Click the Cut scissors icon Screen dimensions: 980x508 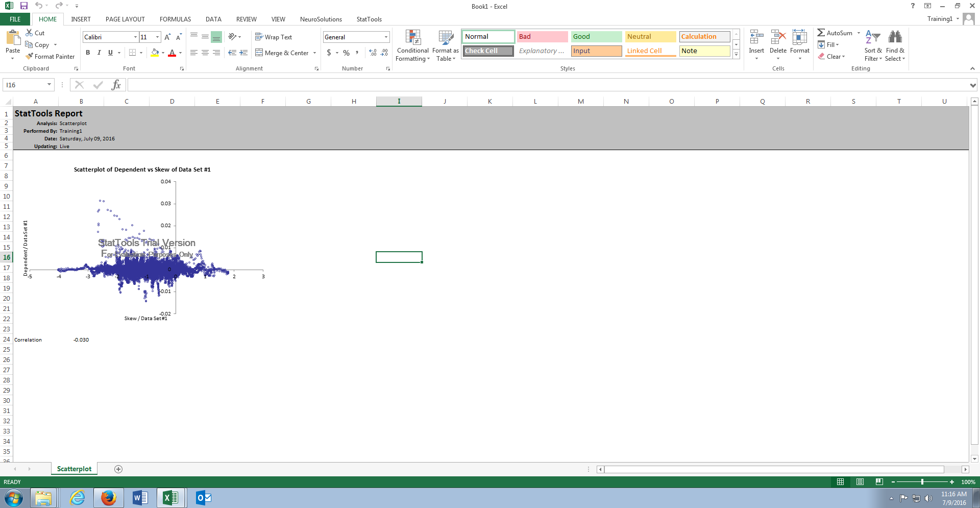[30, 33]
